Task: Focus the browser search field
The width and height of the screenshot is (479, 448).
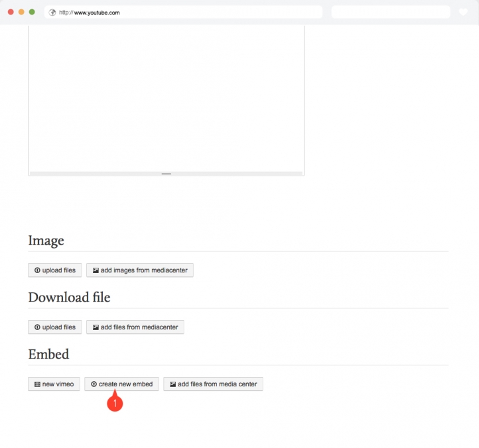Action: coord(391,12)
